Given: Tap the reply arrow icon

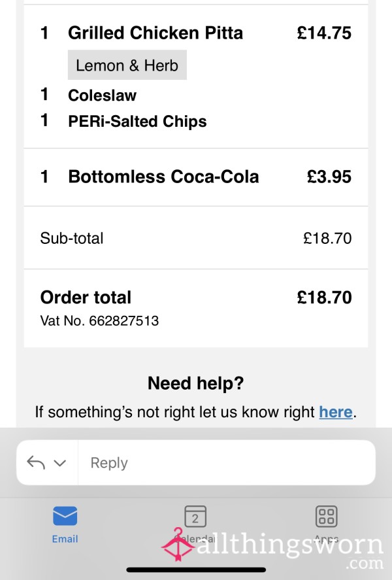Looking at the screenshot, I should coord(36,462).
